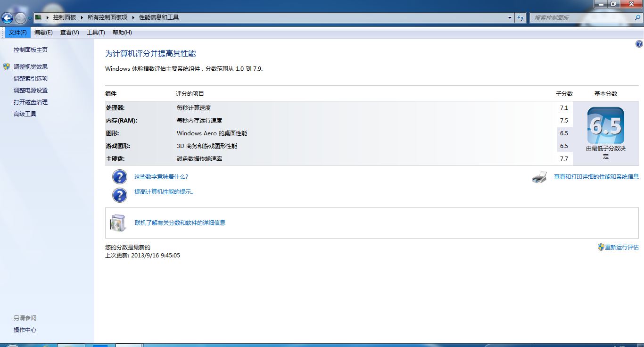
Task: Click 磁盘数据传输速率 text
Action: coord(199,158)
